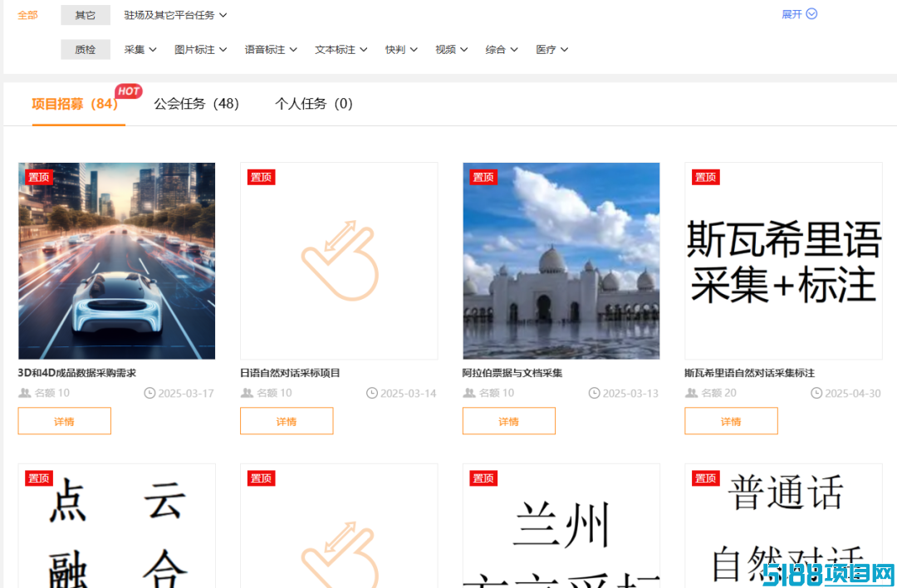Viewport: 897px width, 588px height.
Task: Switch to the 公会任务 (48) tab
Action: [x=196, y=104]
